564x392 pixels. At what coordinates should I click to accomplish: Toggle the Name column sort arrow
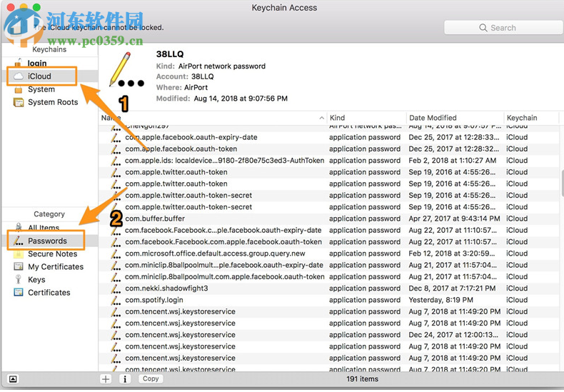321,118
